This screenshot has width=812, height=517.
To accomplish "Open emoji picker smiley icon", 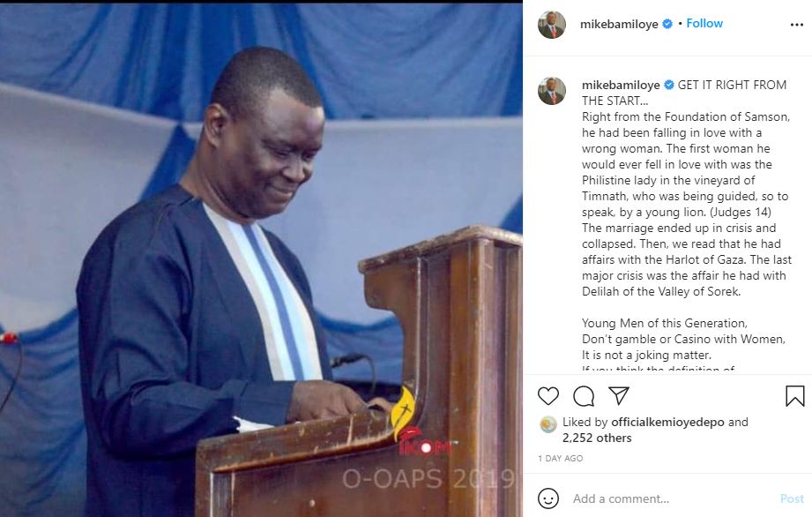I will [x=548, y=498].
